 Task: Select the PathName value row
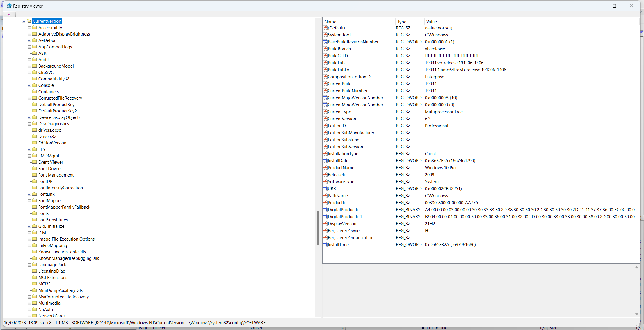click(481, 195)
